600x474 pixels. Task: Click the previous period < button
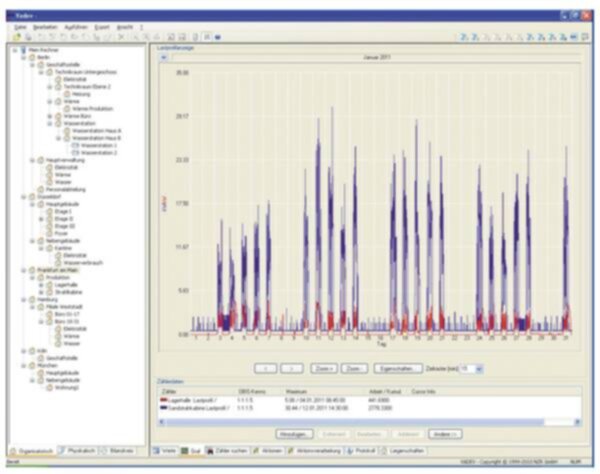(x=266, y=369)
